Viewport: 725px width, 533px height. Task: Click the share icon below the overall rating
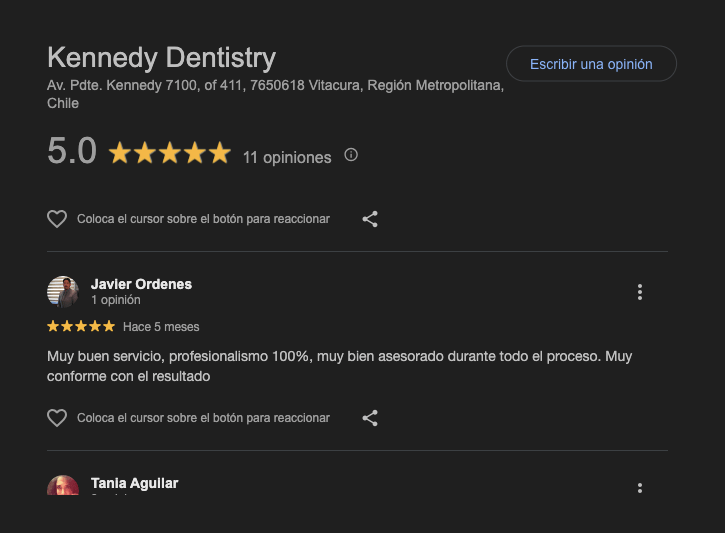(x=370, y=219)
